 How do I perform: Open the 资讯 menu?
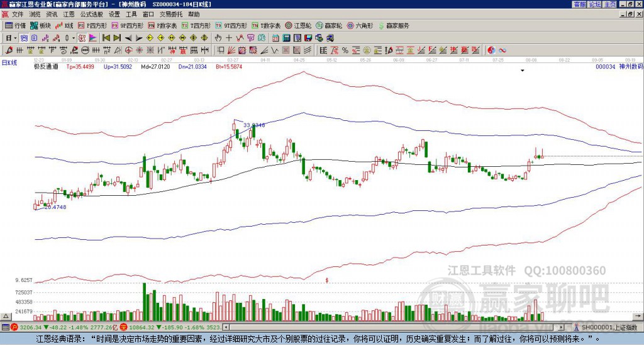tap(52, 14)
